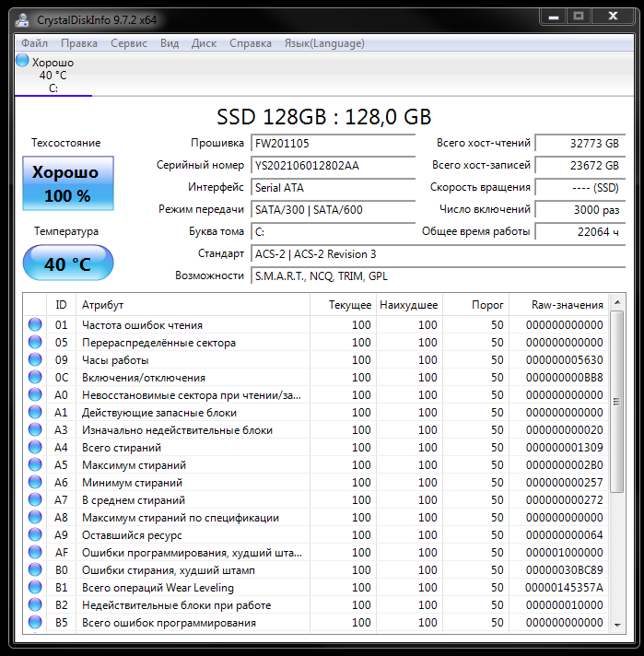Click the Атрибут column header
The width and height of the screenshot is (644, 656).
click(x=102, y=304)
